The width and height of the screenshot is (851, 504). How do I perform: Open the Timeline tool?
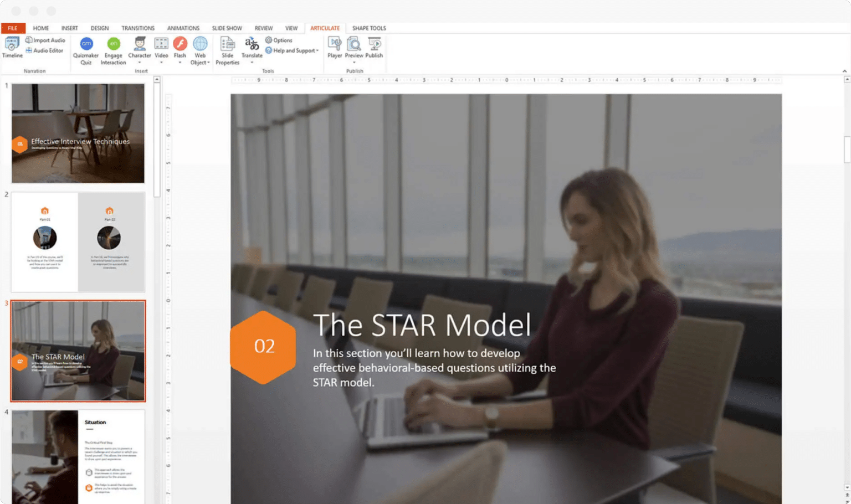point(12,49)
